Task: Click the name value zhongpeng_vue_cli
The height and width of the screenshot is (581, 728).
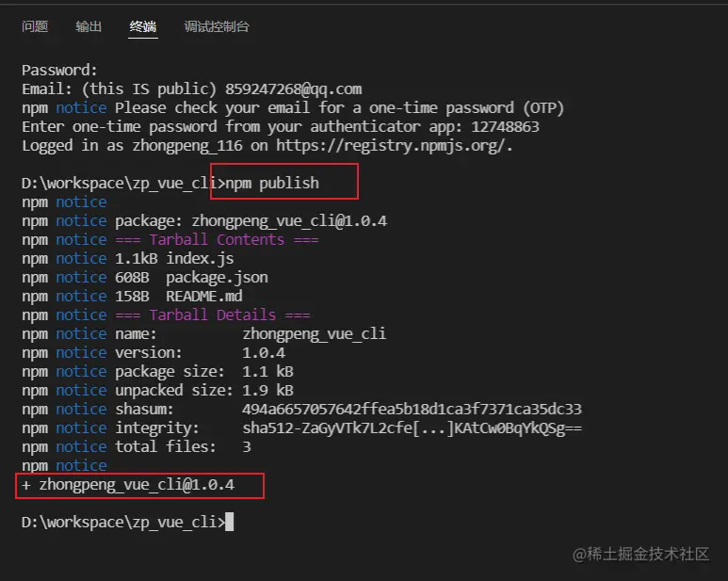Action: coord(314,334)
